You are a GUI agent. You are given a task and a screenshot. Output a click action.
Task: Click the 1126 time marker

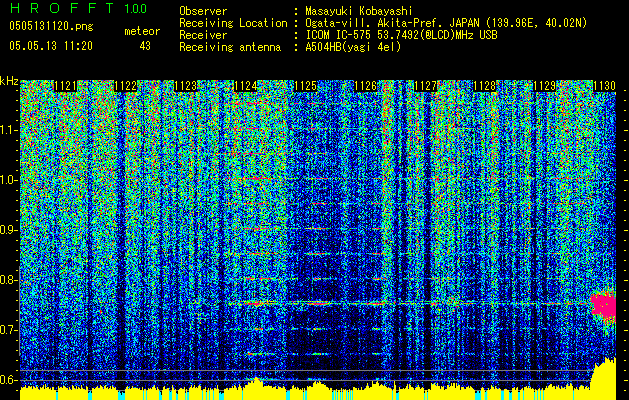click(x=365, y=86)
